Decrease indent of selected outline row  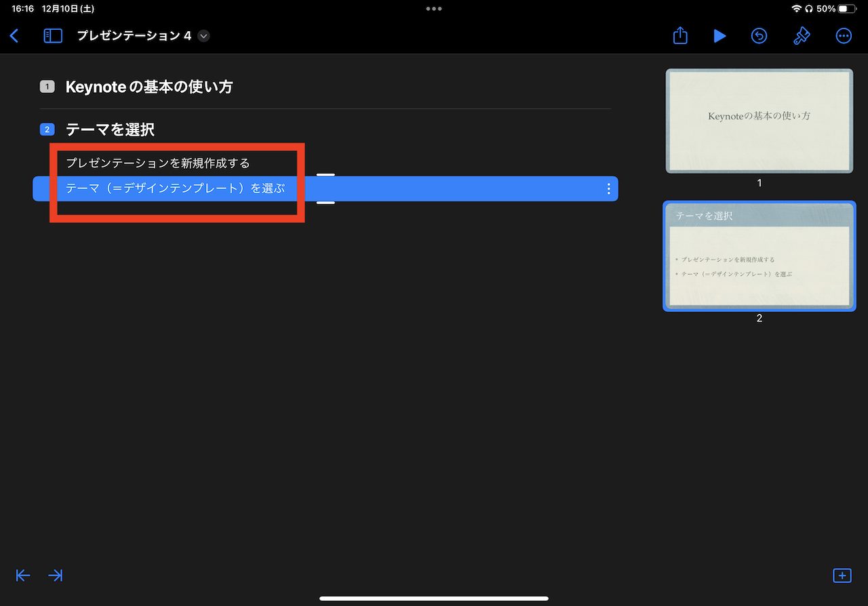pos(23,575)
